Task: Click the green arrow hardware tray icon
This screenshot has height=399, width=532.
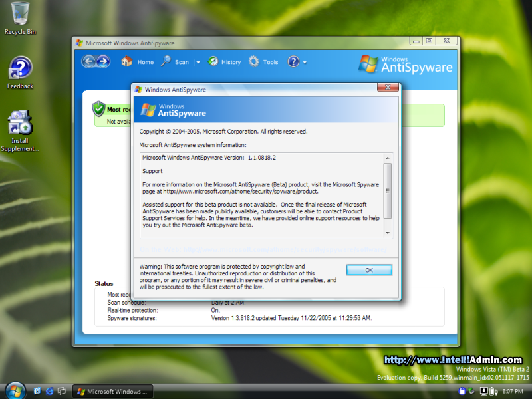Action: [x=471, y=391]
